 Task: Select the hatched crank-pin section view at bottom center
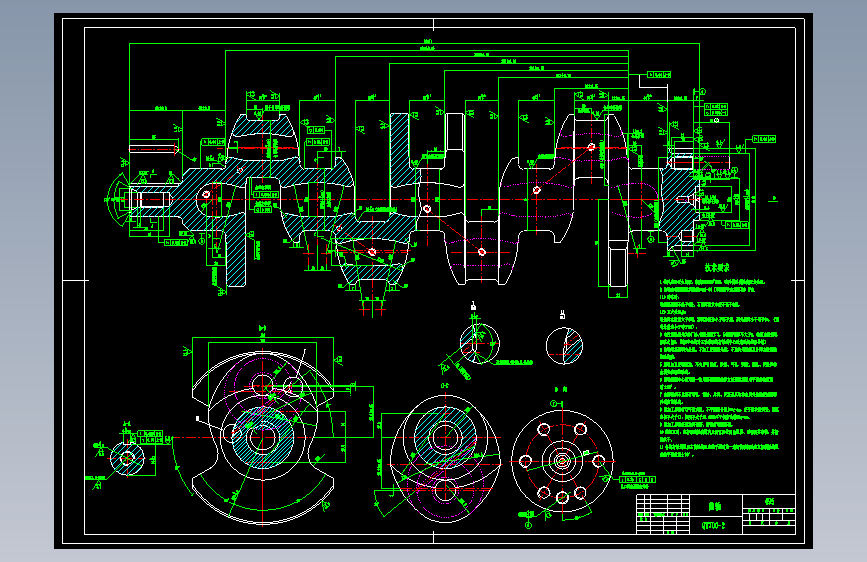[x=445, y=459]
